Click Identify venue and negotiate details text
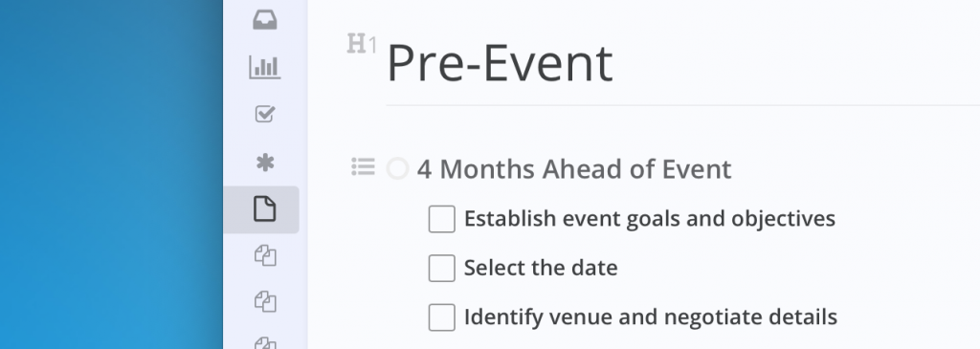 651,317
